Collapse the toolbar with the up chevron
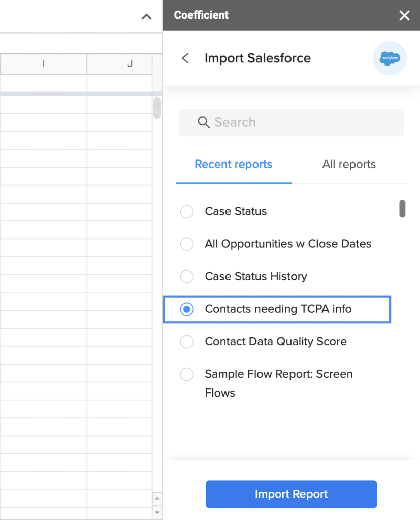Image resolution: width=420 pixels, height=520 pixels. pos(147,17)
